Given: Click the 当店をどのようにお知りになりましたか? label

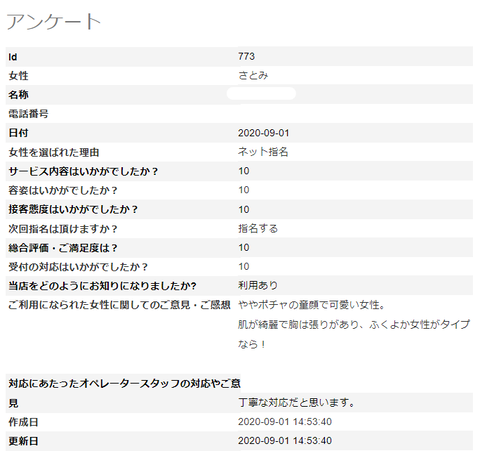Looking at the screenshot, I should 102,286.
